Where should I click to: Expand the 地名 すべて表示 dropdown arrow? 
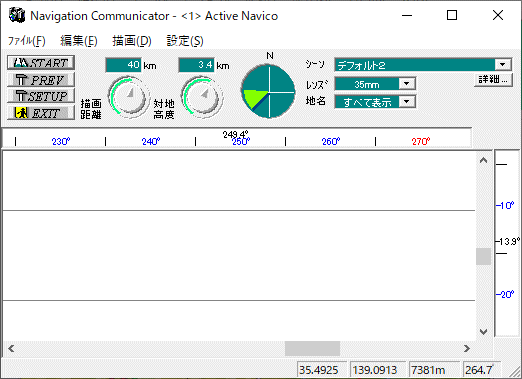pyautogui.click(x=406, y=101)
